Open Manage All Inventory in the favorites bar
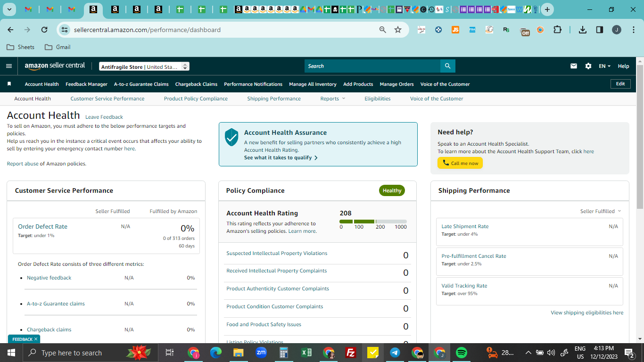The height and width of the screenshot is (362, 644). [x=313, y=84]
